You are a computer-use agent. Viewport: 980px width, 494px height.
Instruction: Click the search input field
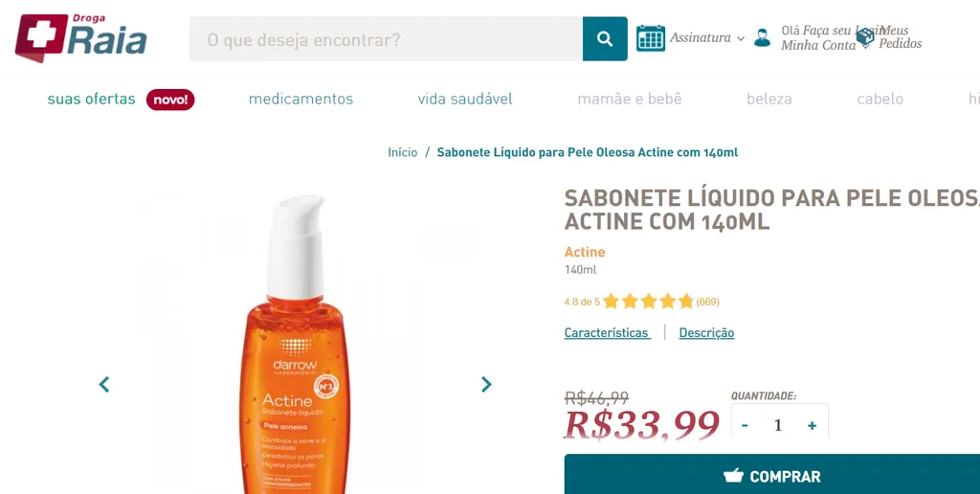[x=387, y=38]
